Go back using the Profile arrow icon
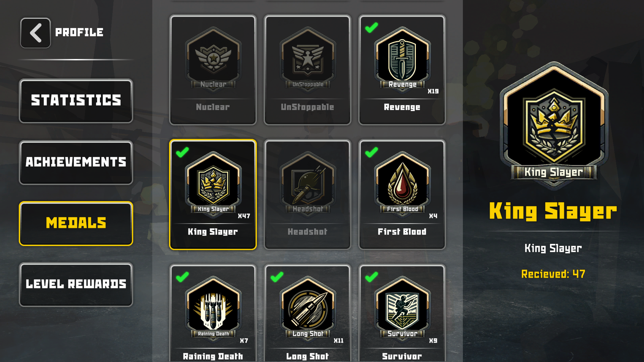The height and width of the screenshot is (362, 644). [36, 33]
